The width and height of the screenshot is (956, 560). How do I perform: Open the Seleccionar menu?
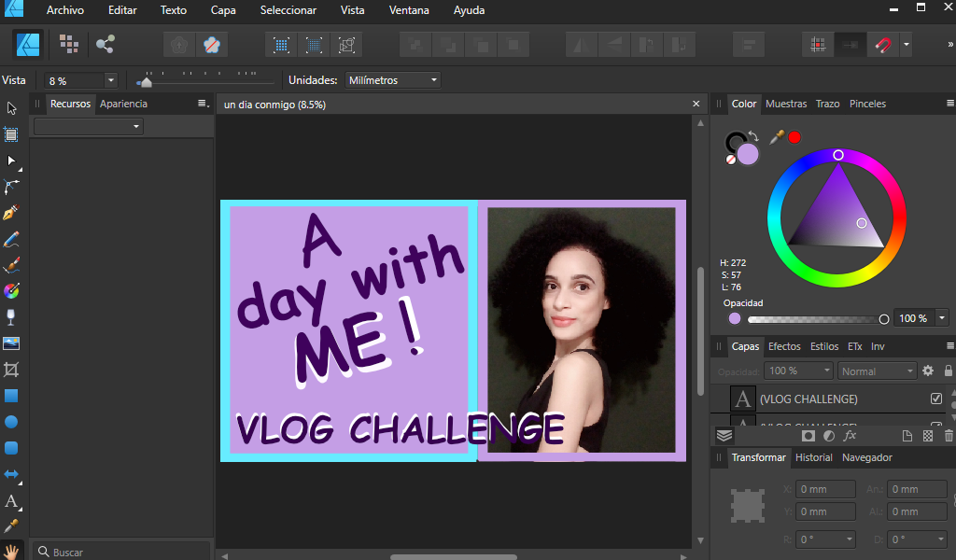click(288, 10)
